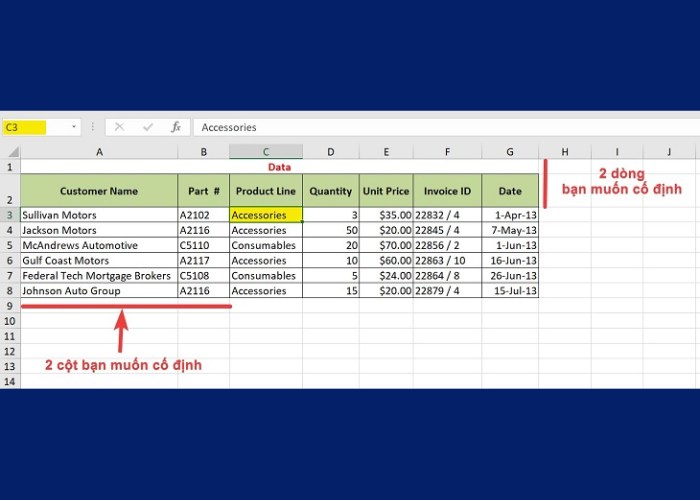Select the Johnson Auto Group cell
700x500 pixels.
coord(99,291)
